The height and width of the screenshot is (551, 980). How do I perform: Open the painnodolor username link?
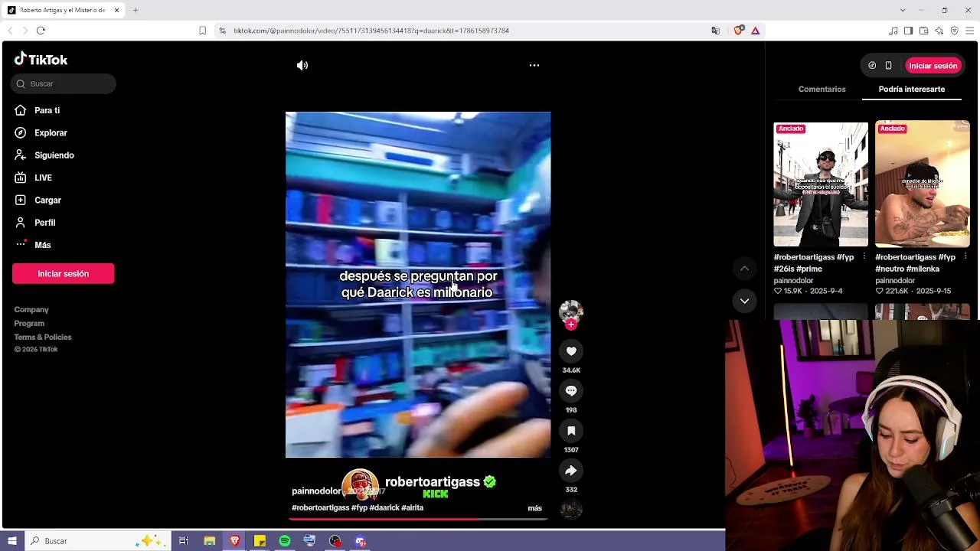pyautogui.click(x=316, y=491)
